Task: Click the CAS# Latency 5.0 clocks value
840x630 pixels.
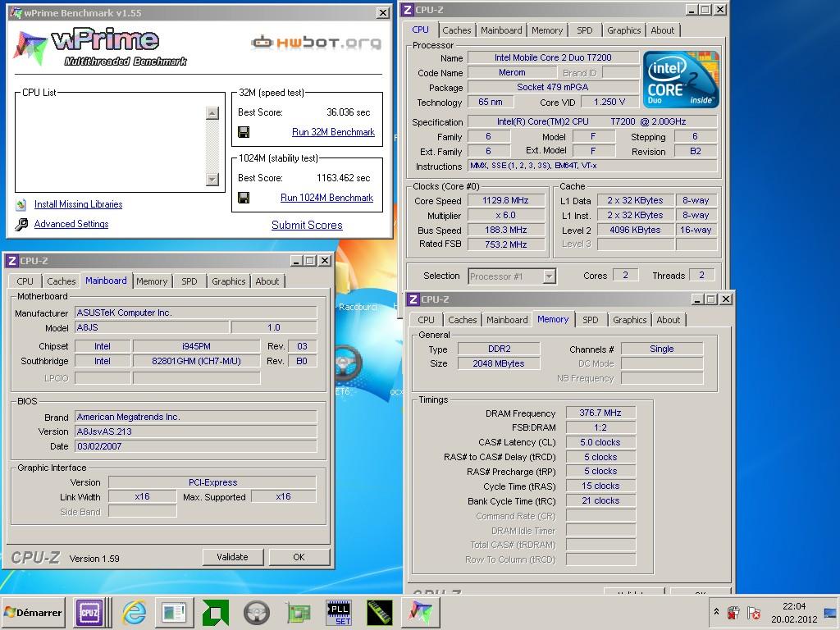Action: pos(600,442)
